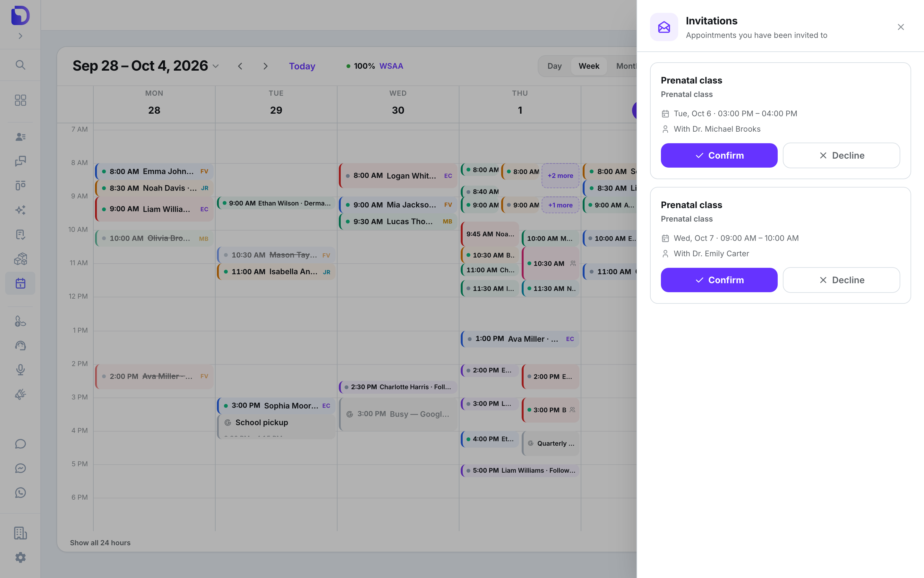Open the patients list icon
Screen dimensions: 924x578
[x=20, y=136]
